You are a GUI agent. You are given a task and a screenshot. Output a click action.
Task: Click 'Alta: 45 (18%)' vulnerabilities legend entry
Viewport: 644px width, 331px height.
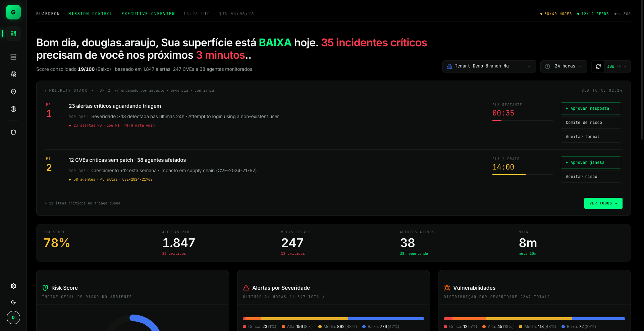coord(498,327)
